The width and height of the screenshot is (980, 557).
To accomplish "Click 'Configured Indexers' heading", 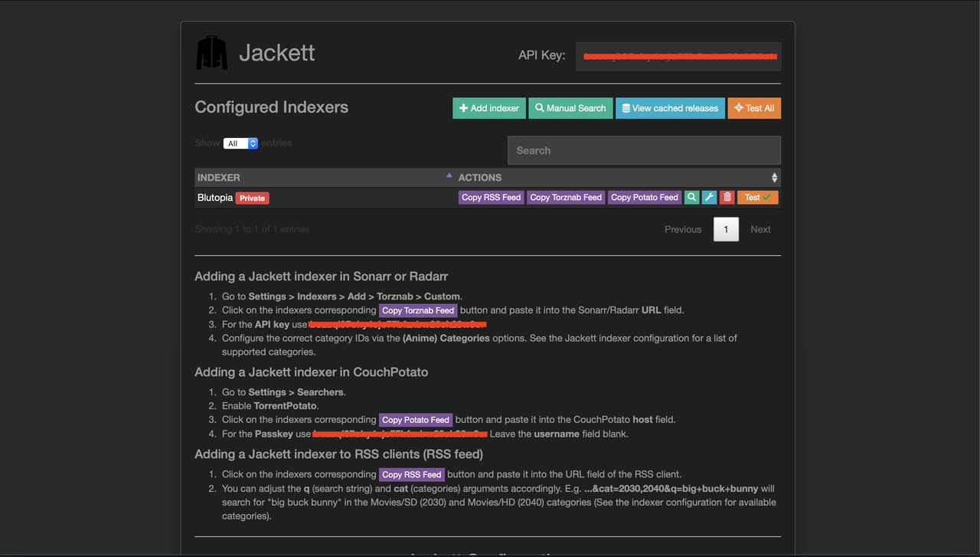I will (271, 107).
